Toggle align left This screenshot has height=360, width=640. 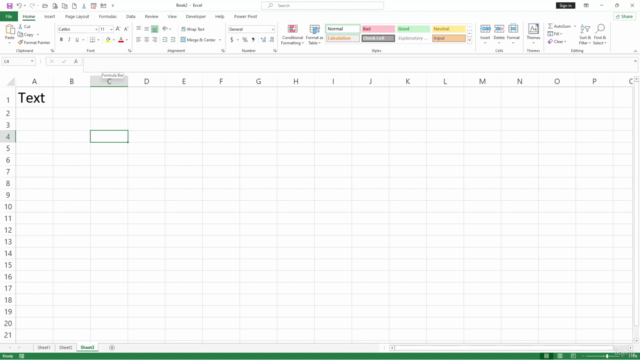pyautogui.click(x=138, y=40)
